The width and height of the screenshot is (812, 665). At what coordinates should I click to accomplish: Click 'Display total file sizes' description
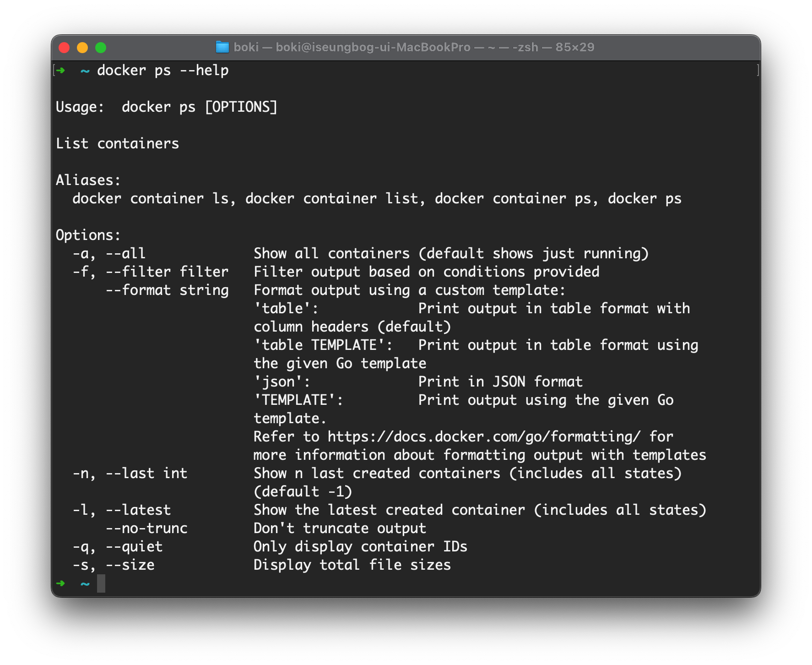(x=352, y=565)
